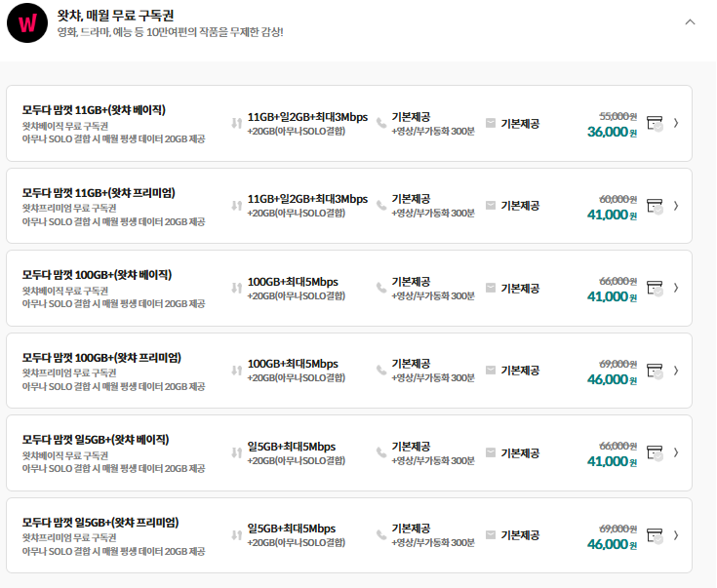Add 일5GB+ 왓챠 프리미엄 plan to compare box
Viewport: 717px width, 588px height.
tap(655, 535)
